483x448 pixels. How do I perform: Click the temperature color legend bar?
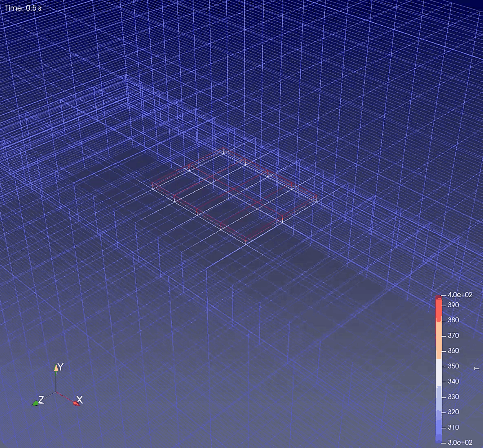coord(439,369)
